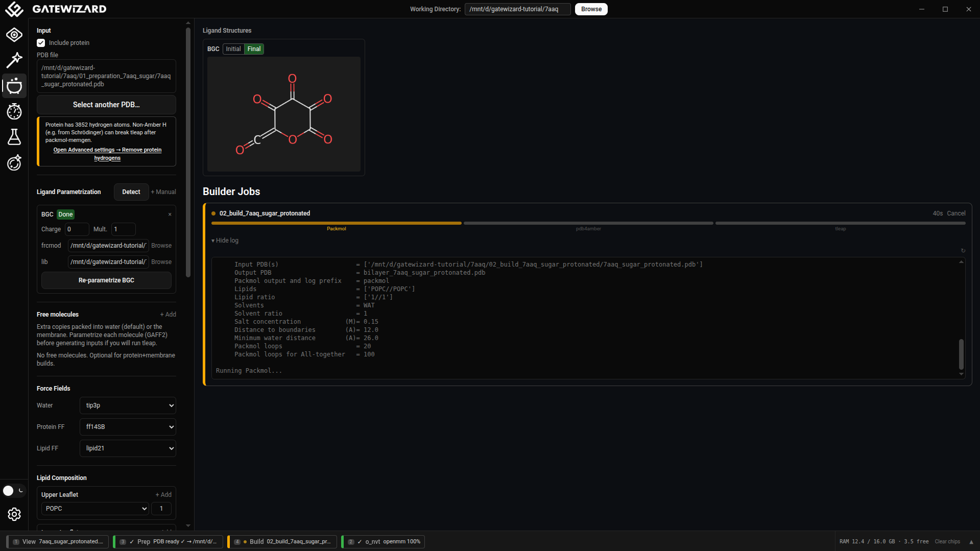This screenshot has height=551, width=980.
Task: Browse for the lib file
Action: (x=161, y=262)
